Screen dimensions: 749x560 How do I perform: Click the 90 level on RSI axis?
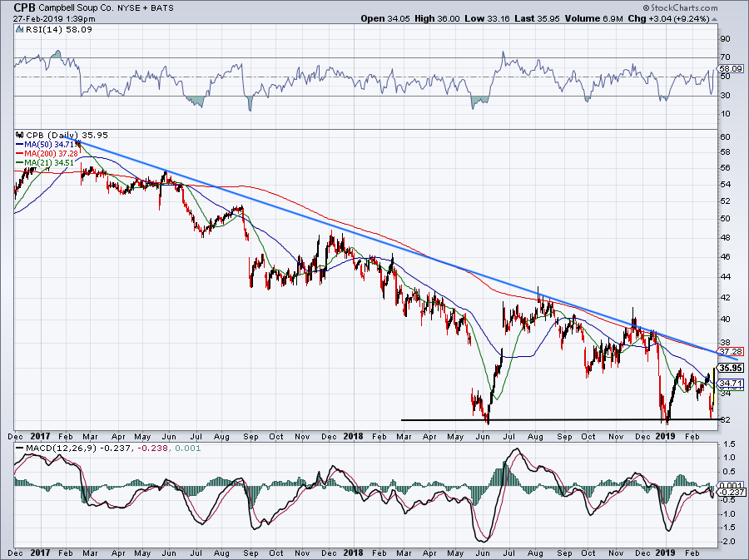point(725,38)
